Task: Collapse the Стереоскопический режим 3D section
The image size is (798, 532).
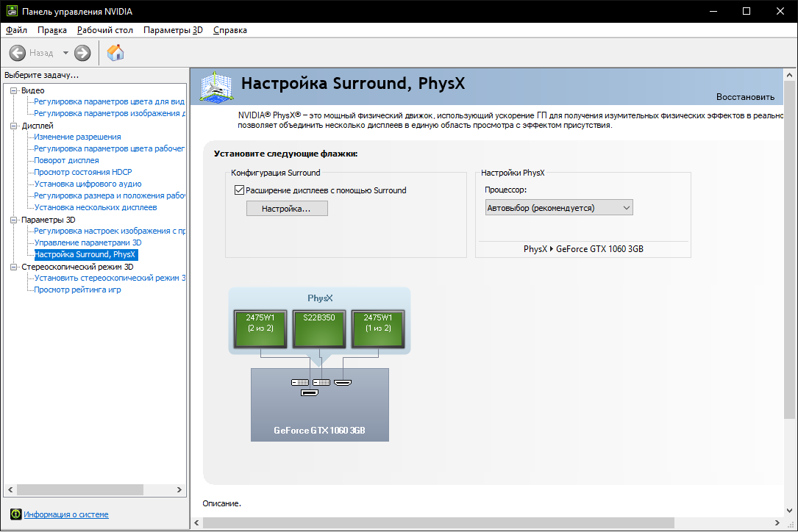Action: click(14, 267)
